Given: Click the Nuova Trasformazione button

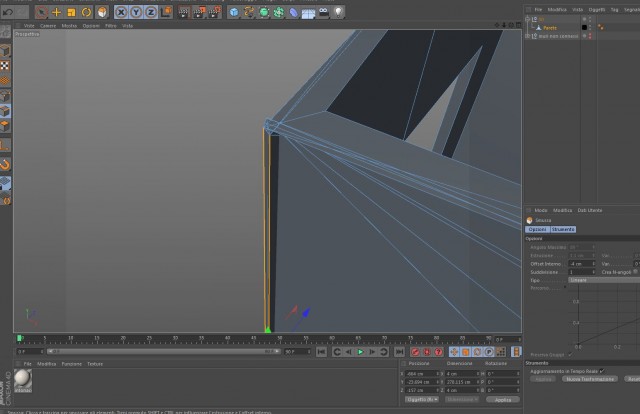Looking at the screenshot, I should tap(590, 379).
